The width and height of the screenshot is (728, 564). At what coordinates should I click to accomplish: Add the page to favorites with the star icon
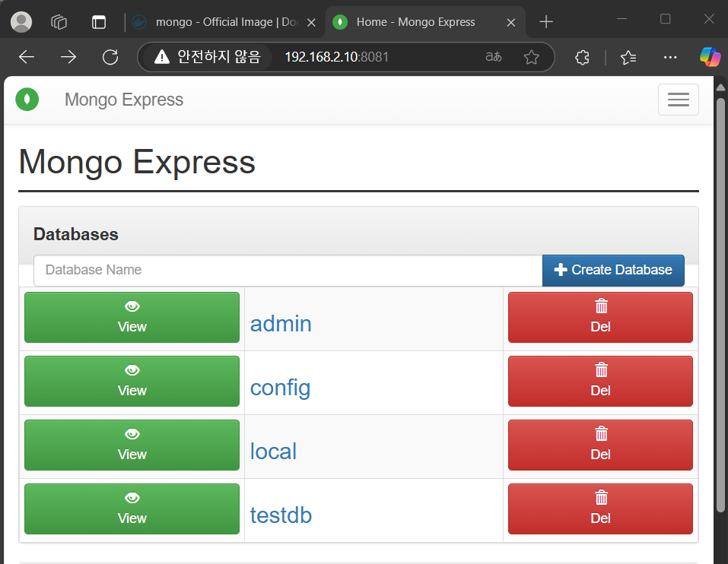[x=531, y=57]
